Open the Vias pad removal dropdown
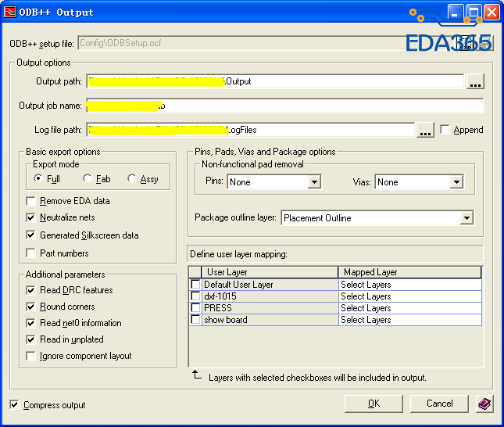Image resolution: width=504 pixels, height=427 pixels. click(x=456, y=182)
